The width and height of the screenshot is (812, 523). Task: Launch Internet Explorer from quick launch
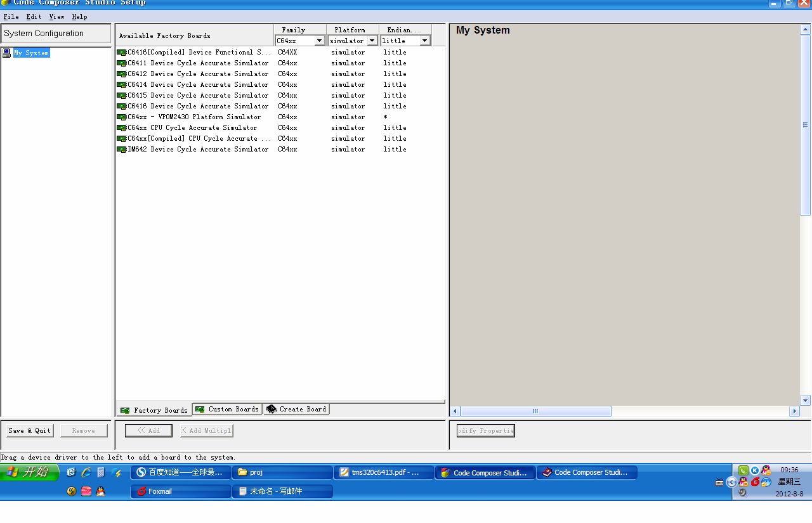pos(86,472)
